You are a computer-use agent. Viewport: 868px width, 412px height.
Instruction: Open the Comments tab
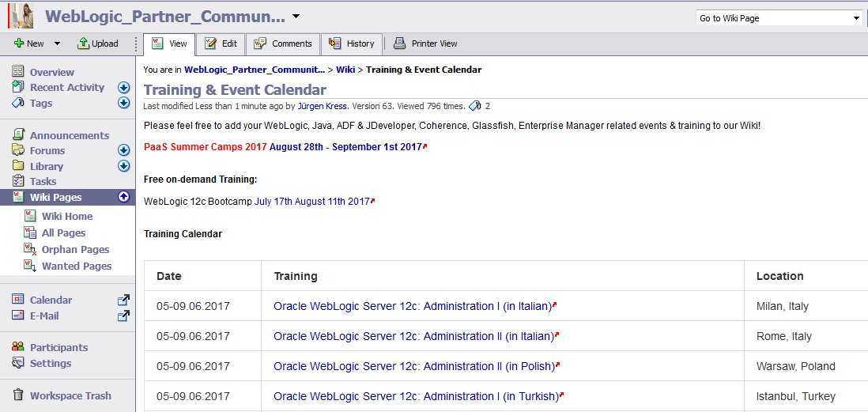283,43
